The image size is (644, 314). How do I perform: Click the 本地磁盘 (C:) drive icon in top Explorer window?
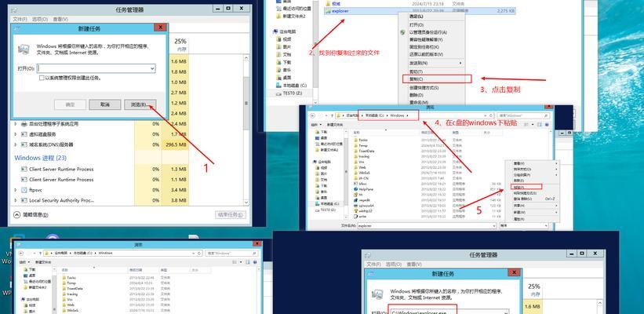278,86
